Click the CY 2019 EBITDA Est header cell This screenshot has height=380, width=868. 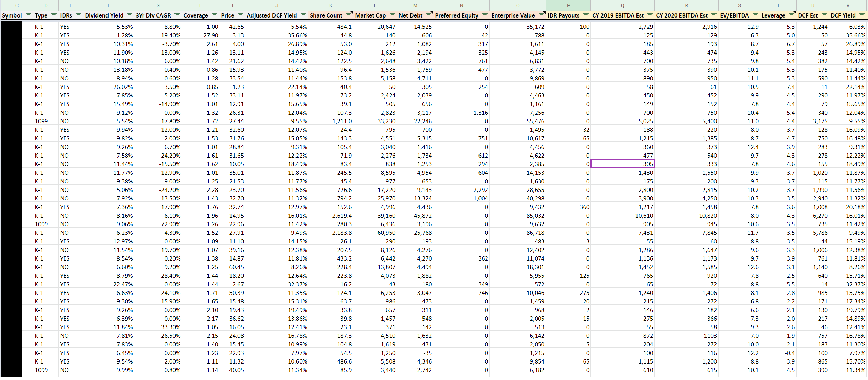[618, 15]
